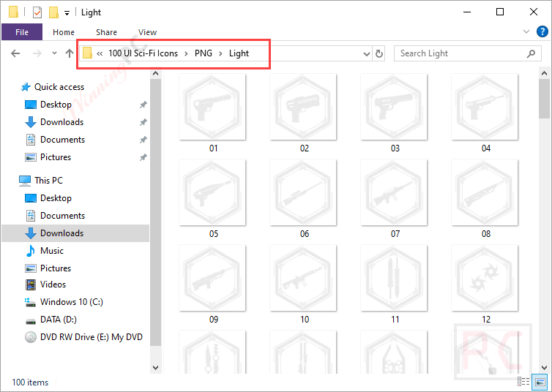Switch to large thumbnails view icon
The image size is (552, 392).
pos(540,382)
